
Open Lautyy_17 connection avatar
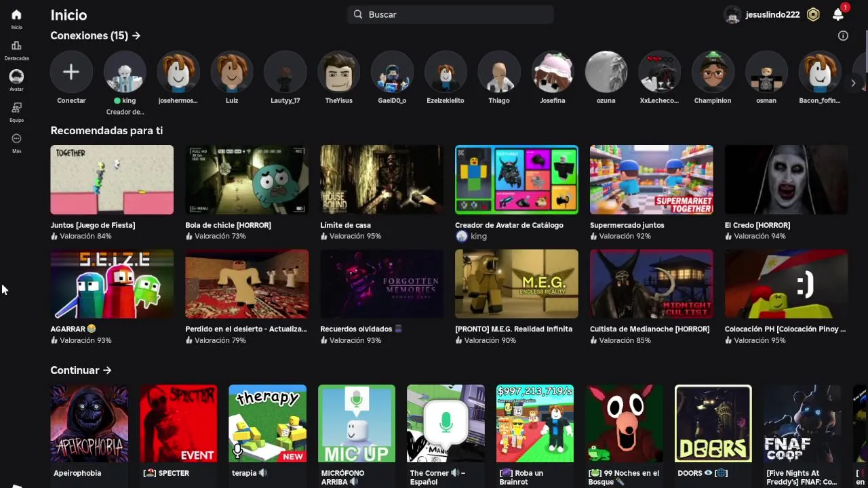(x=285, y=72)
